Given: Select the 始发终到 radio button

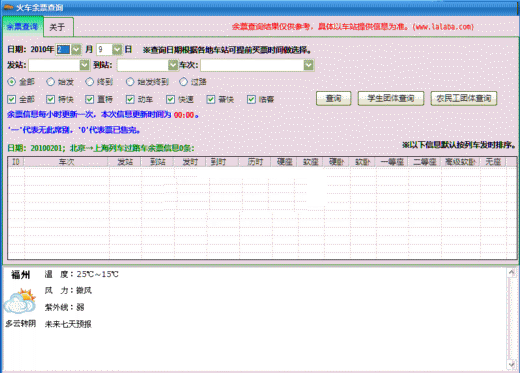Looking at the screenshot, I should tap(130, 82).
